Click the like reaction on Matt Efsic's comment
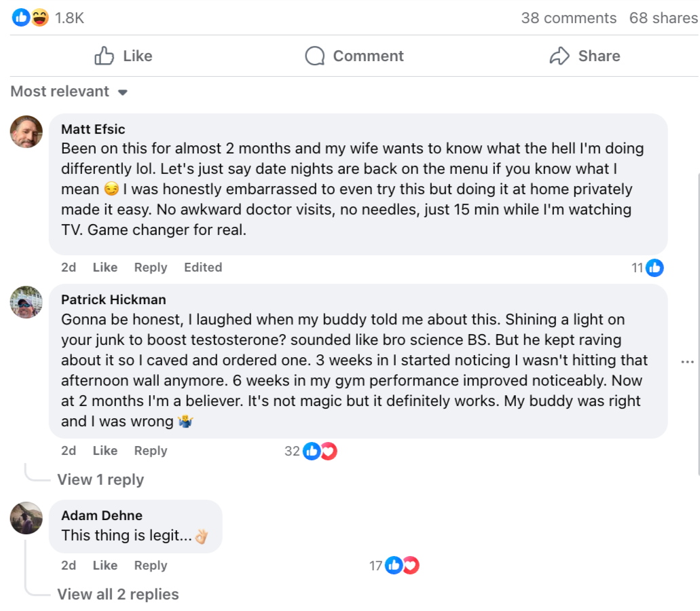Screen dimensions: 700x611 [655, 268]
